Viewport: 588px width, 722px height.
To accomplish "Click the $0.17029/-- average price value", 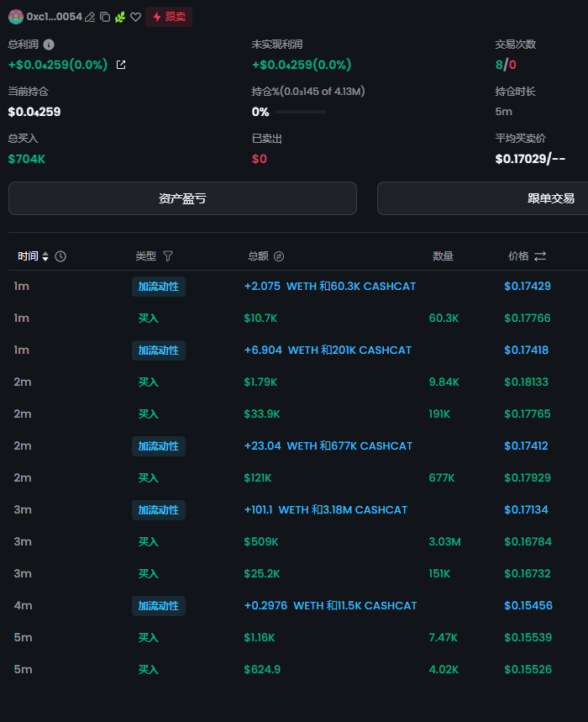I will tap(530, 159).
